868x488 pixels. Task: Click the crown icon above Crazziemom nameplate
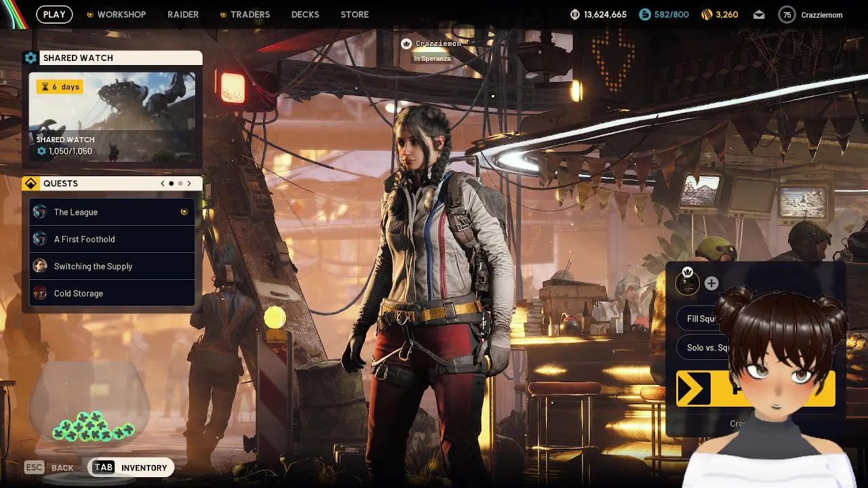point(406,43)
